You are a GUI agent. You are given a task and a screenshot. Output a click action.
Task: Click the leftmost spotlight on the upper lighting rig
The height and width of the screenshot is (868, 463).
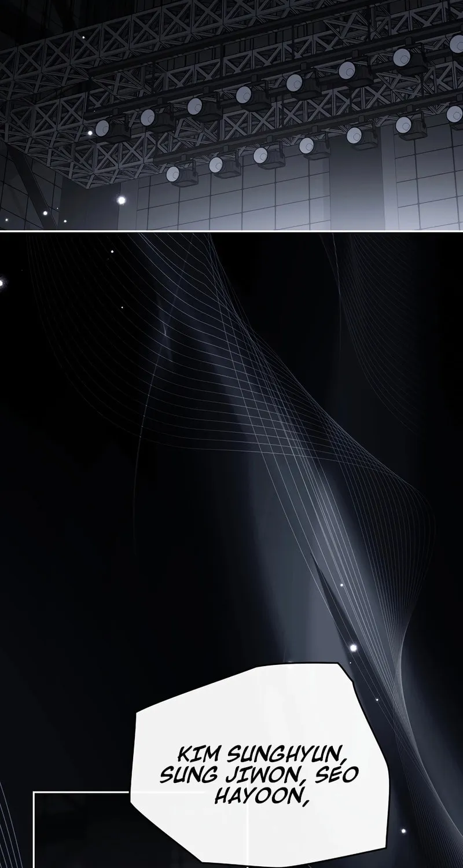pos(102,126)
